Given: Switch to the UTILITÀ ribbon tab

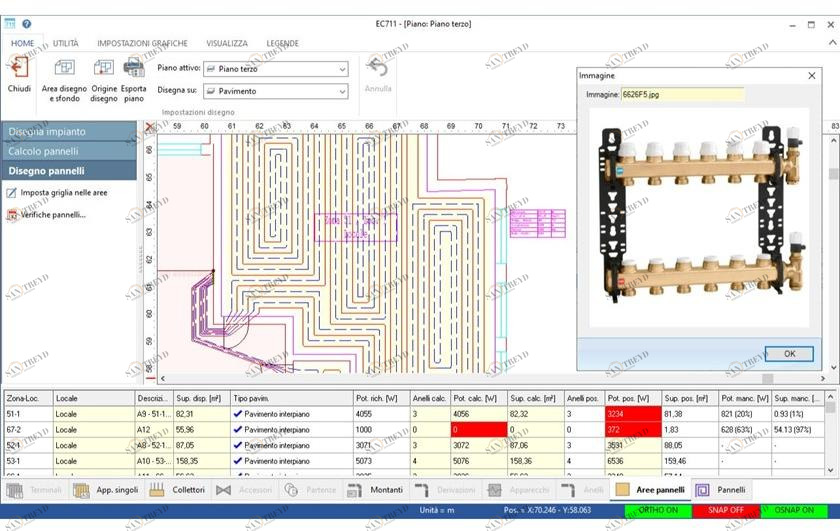Looking at the screenshot, I should (66, 44).
